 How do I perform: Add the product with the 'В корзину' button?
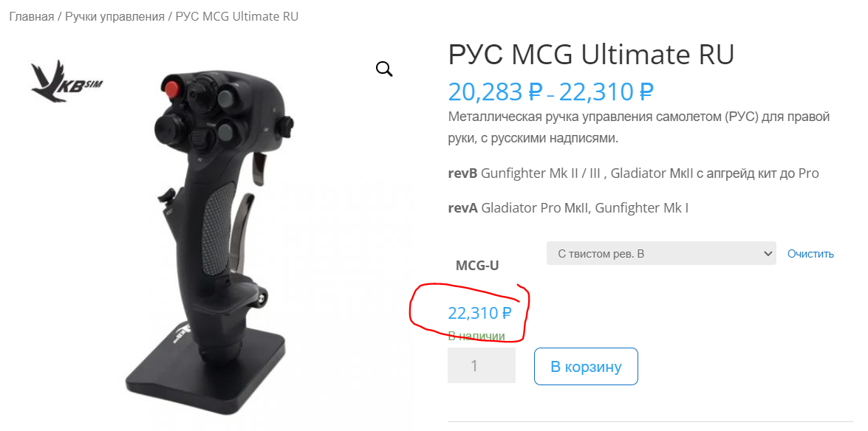click(x=586, y=366)
